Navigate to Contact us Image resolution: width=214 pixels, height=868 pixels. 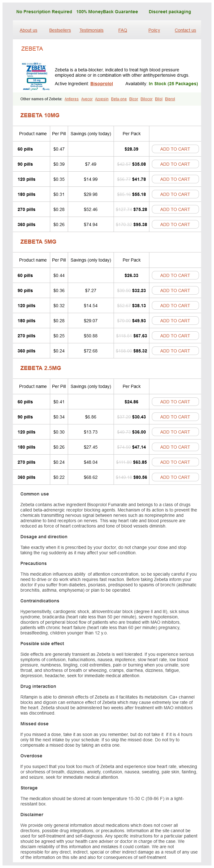(185, 30)
